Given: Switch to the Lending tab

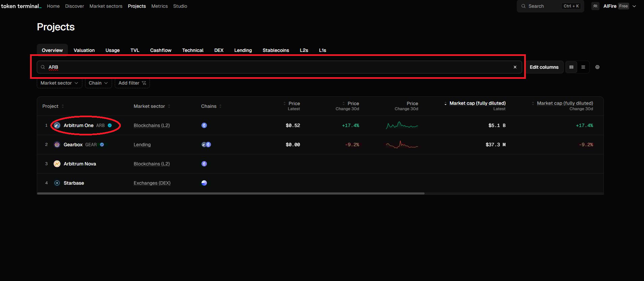Looking at the screenshot, I should (243, 50).
